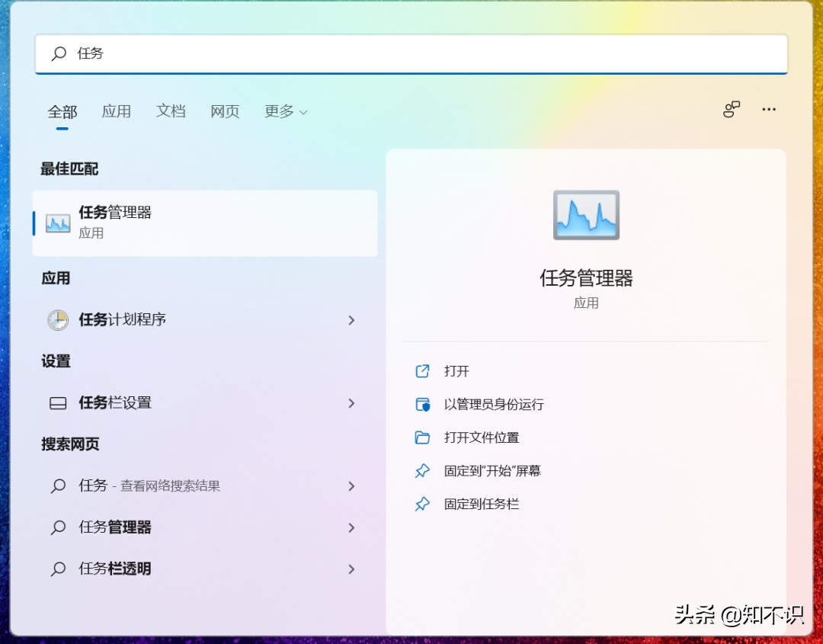Open search options via the ellipsis icon
The image size is (823, 644).
click(769, 110)
